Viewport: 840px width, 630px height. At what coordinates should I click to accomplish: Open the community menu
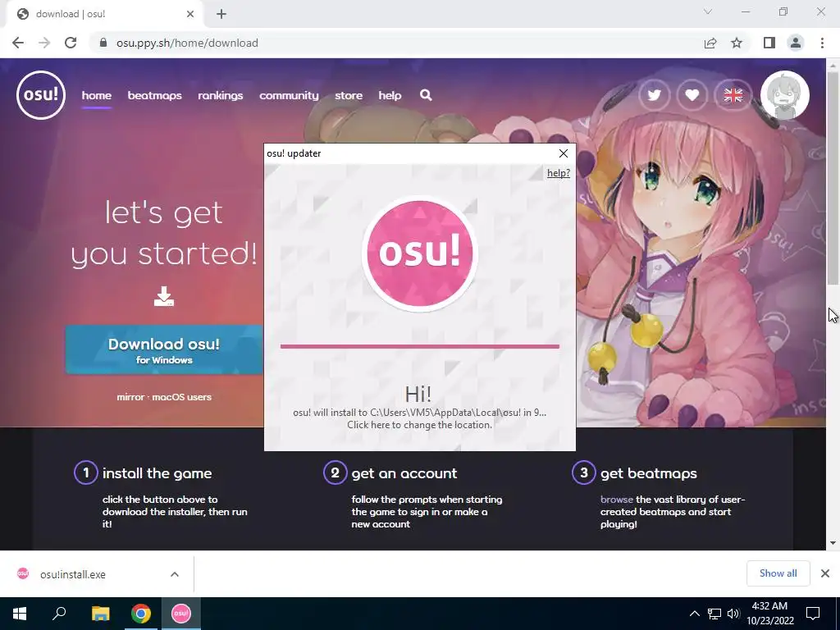click(x=289, y=95)
